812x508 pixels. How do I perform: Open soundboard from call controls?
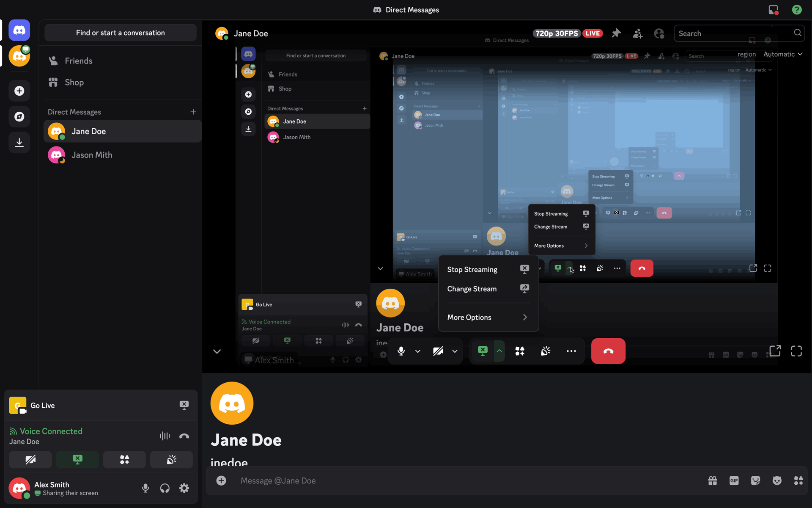546,351
